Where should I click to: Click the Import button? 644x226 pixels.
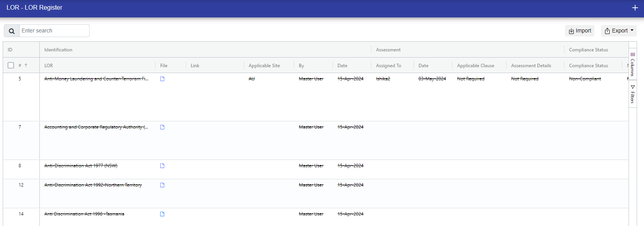coord(580,31)
